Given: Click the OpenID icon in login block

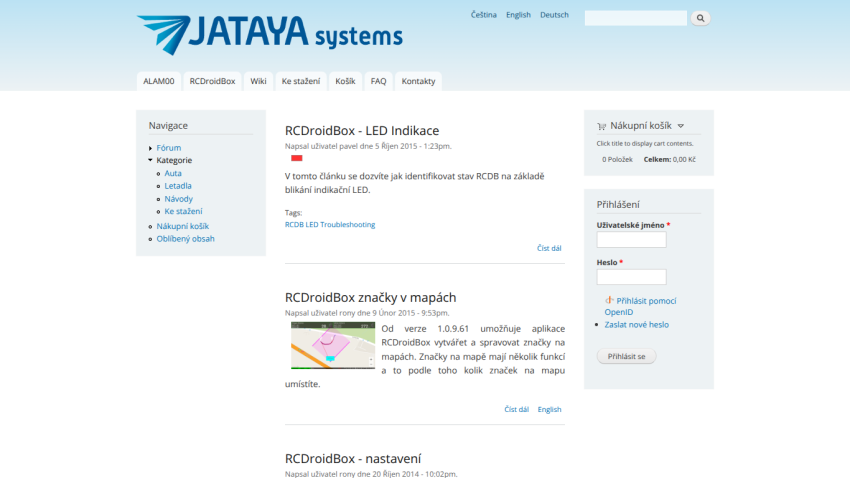Looking at the screenshot, I should pyautogui.click(x=609, y=300).
